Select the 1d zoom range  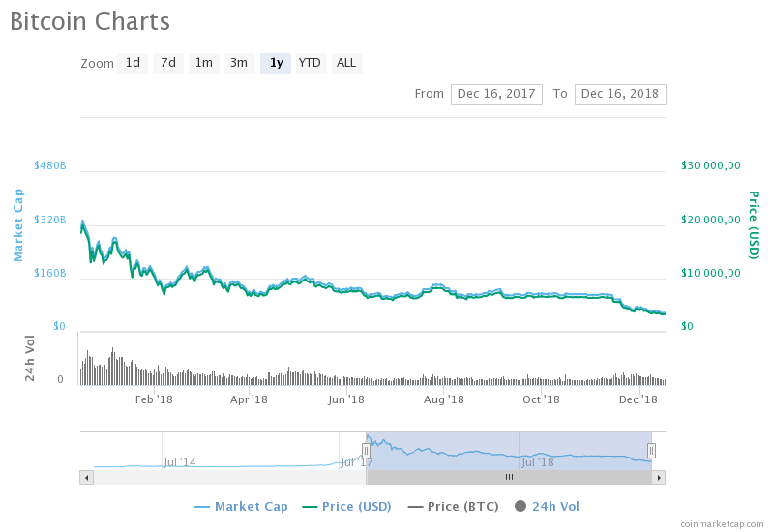[x=133, y=63]
